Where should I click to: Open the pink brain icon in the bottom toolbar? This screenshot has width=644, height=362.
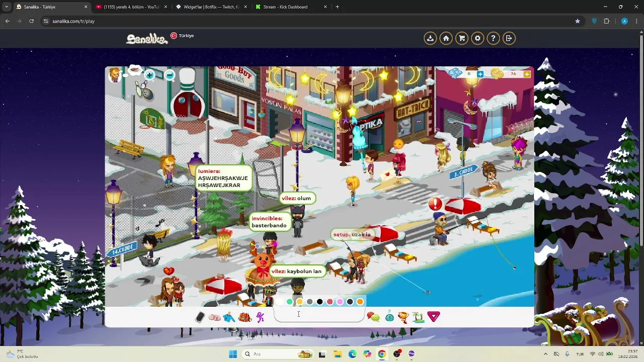[x=214, y=317]
